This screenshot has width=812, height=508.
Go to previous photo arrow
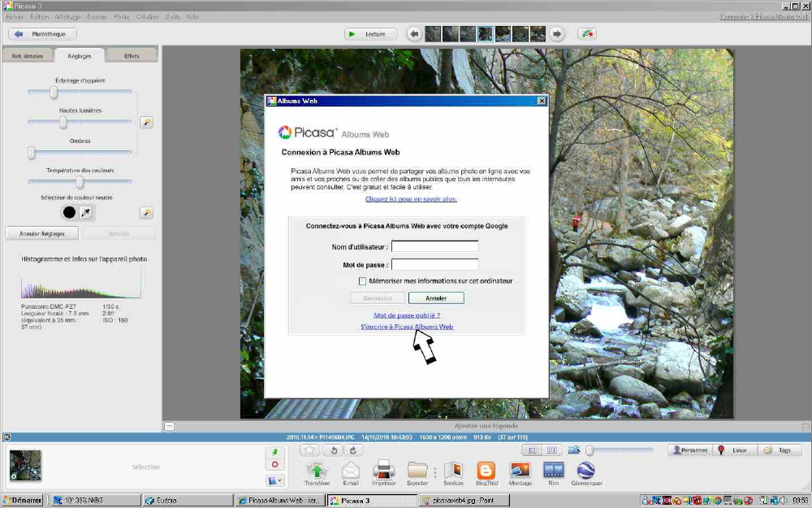[414, 34]
